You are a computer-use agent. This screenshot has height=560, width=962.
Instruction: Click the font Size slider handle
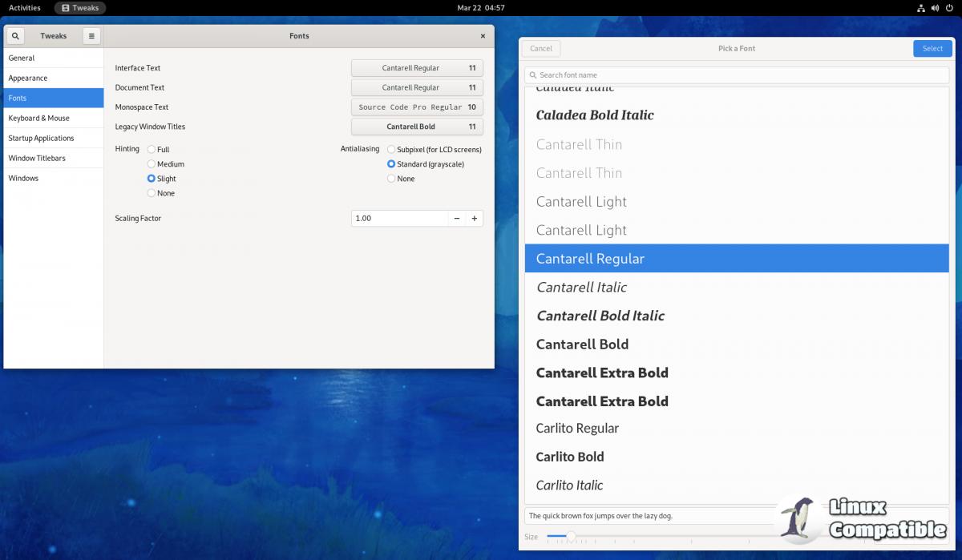click(571, 536)
